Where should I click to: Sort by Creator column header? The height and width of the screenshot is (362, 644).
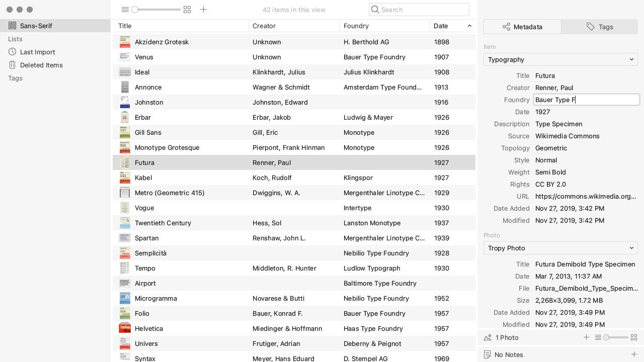coord(294,26)
